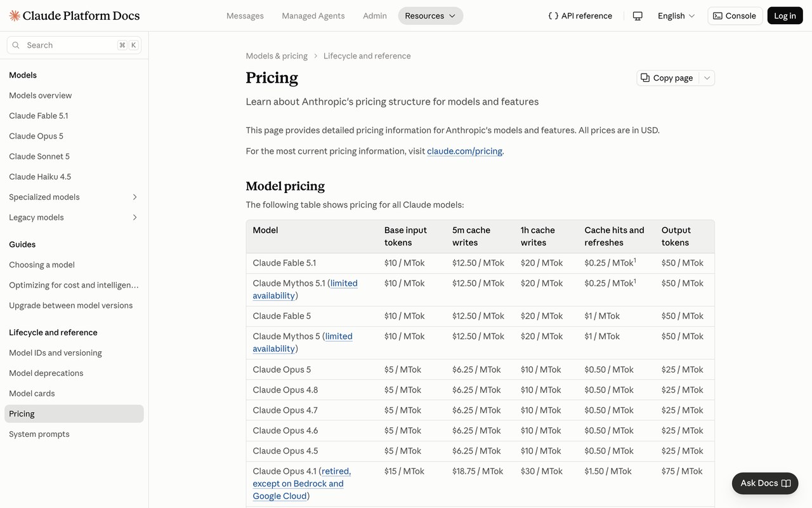Focus the Search input field
This screenshot has height=508, width=812.
[74, 45]
